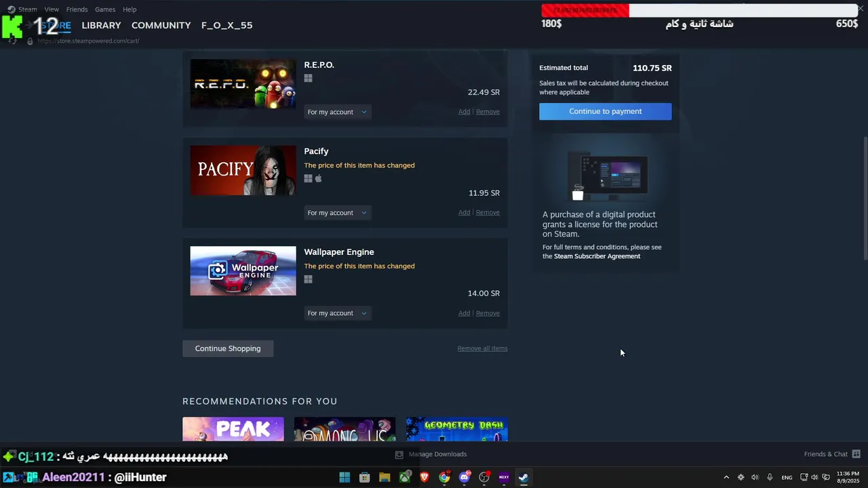This screenshot has width=868, height=488.
Task: Open the F_O_X_55 profile tab
Action: [226, 25]
